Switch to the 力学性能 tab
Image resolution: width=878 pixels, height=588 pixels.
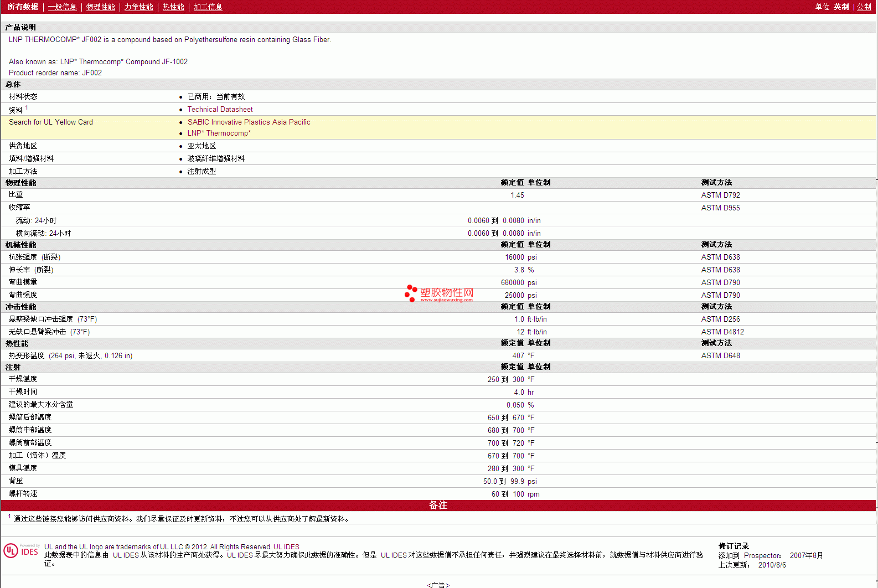point(138,7)
